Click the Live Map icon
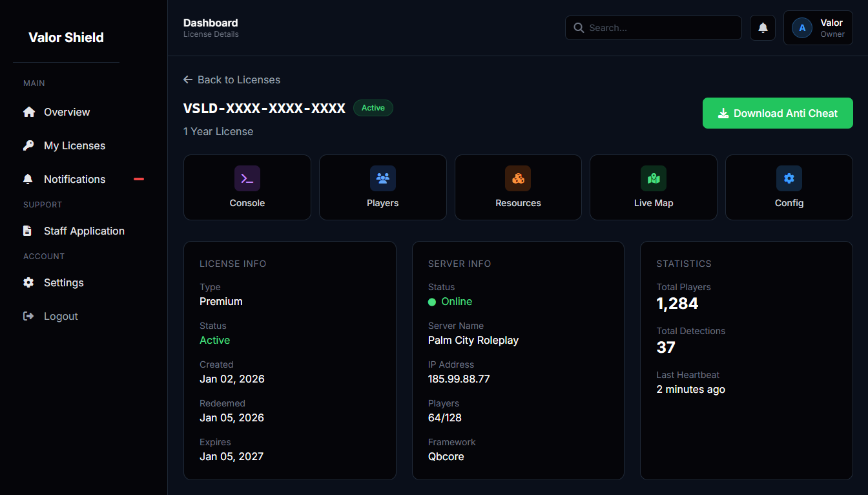 [653, 178]
